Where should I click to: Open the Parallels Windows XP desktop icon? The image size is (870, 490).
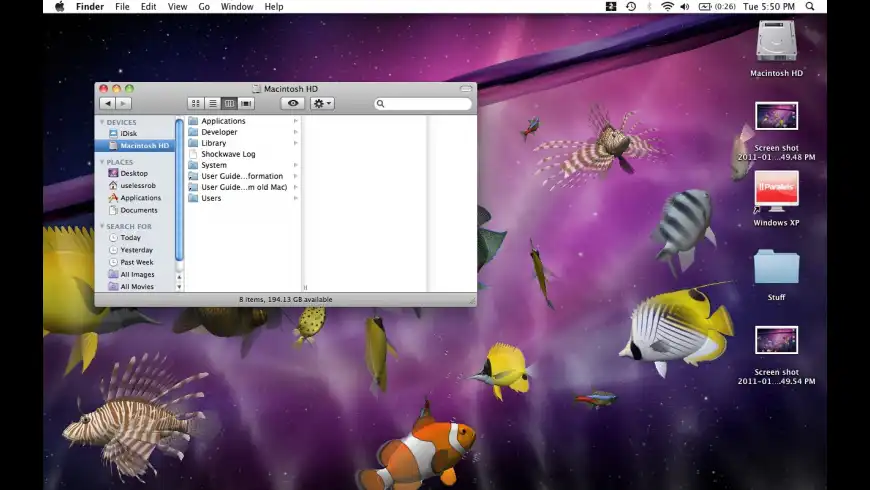pyautogui.click(x=776, y=191)
